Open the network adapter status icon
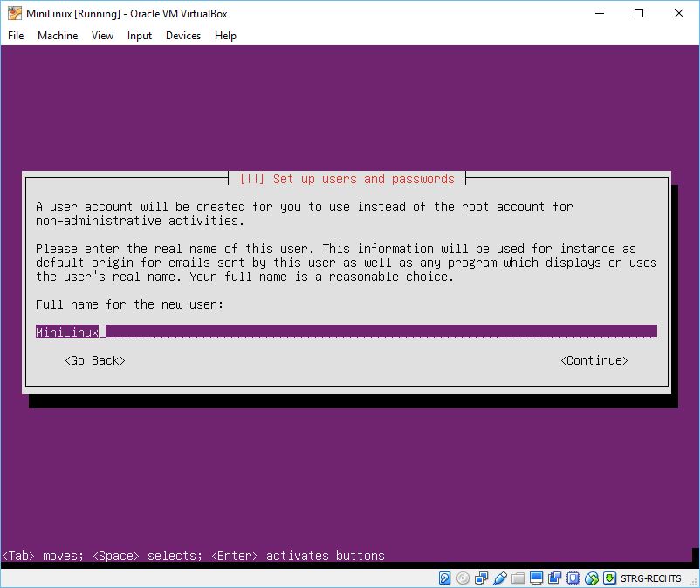This screenshot has width=700, height=588. pyautogui.click(x=481, y=578)
